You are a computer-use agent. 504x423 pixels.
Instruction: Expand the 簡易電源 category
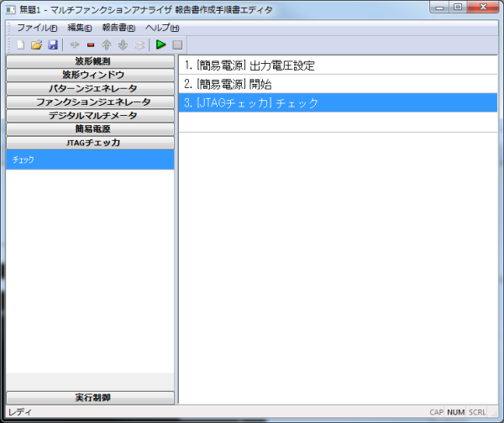(x=91, y=128)
